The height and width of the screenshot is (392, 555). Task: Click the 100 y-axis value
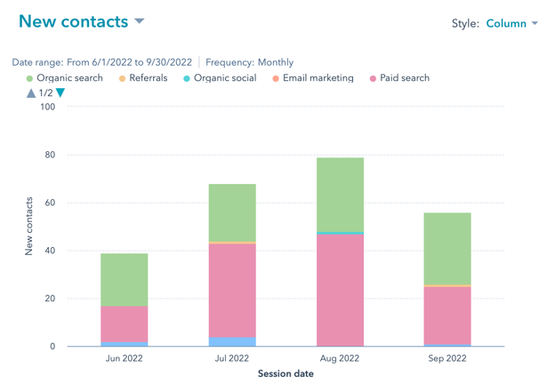(48, 107)
